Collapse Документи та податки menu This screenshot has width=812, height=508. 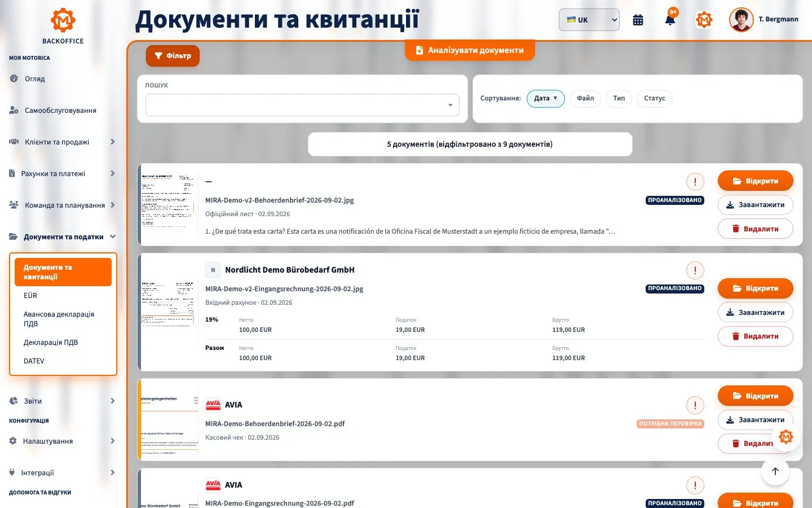pyautogui.click(x=63, y=237)
